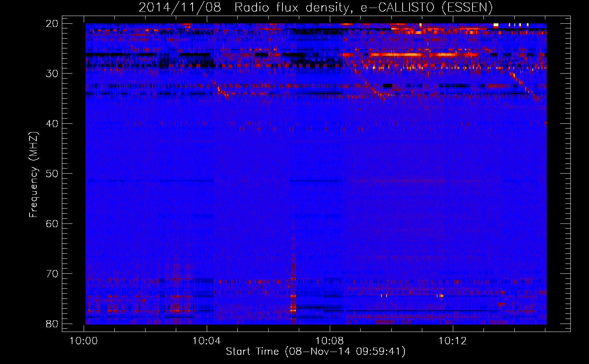Click the 60 frequency tick label

pos(52,224)
